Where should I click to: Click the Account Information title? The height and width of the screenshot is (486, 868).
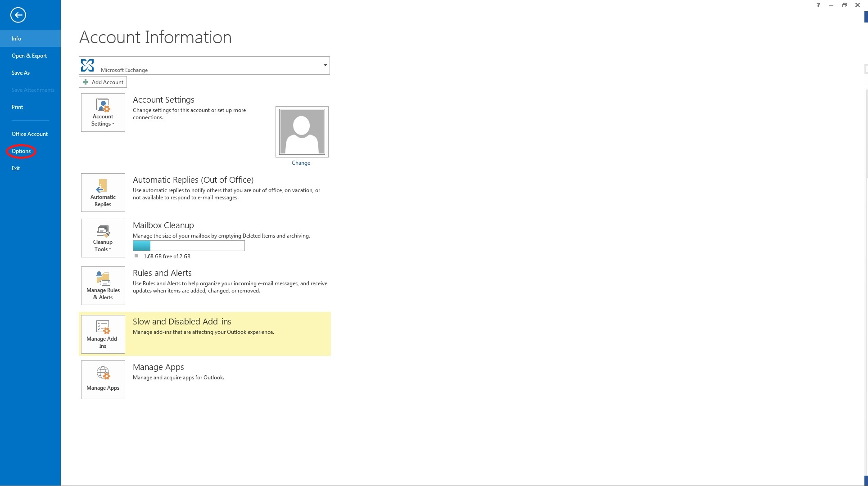(155, 37)
